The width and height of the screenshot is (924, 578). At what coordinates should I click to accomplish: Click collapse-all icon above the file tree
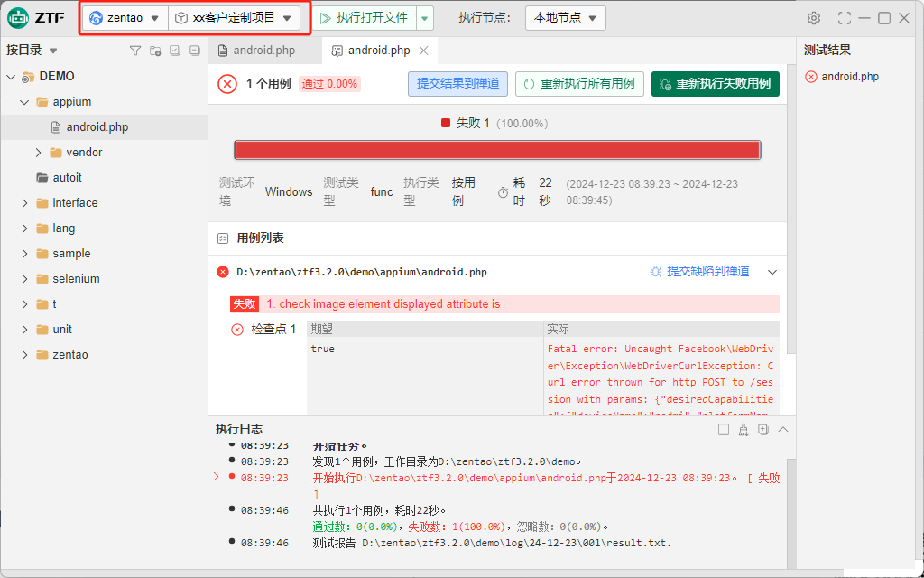(x=194, y=51)
